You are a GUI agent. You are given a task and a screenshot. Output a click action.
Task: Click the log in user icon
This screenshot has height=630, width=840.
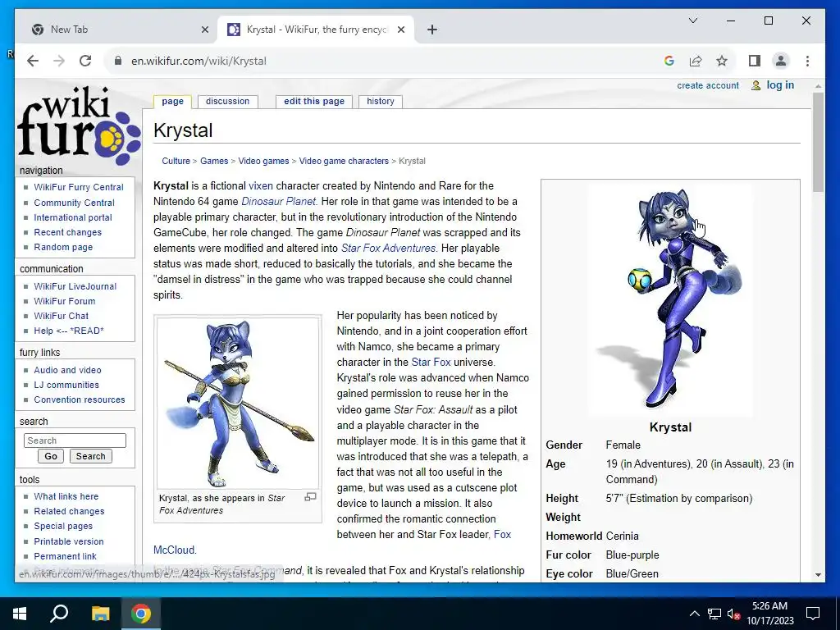(756, 85)
